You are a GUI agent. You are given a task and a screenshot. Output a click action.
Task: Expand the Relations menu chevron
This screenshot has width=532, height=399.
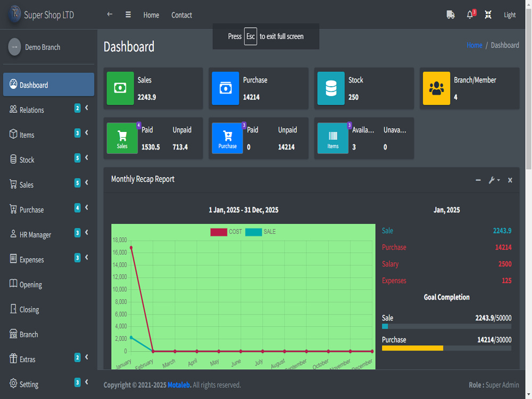pyautogui.click(x=87, y=108)
